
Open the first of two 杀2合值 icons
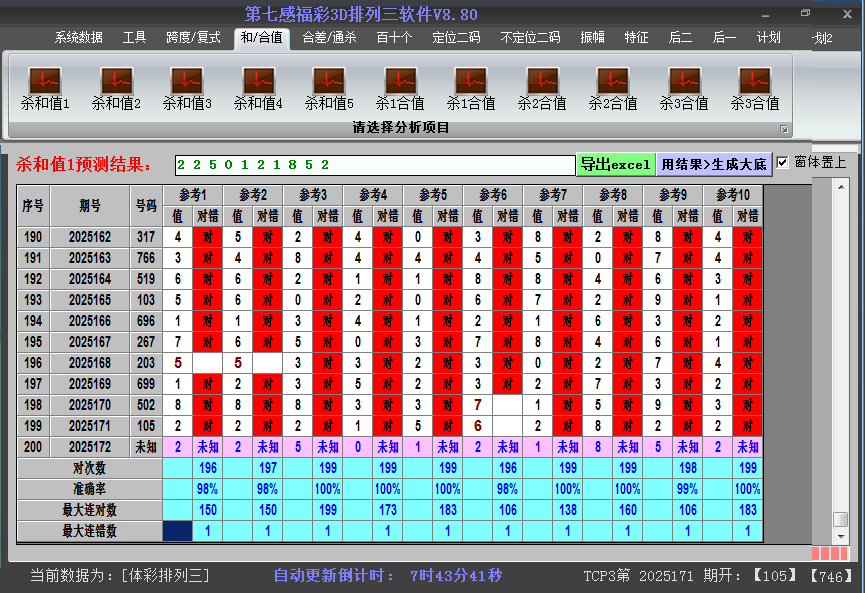(x=542, y=88)
